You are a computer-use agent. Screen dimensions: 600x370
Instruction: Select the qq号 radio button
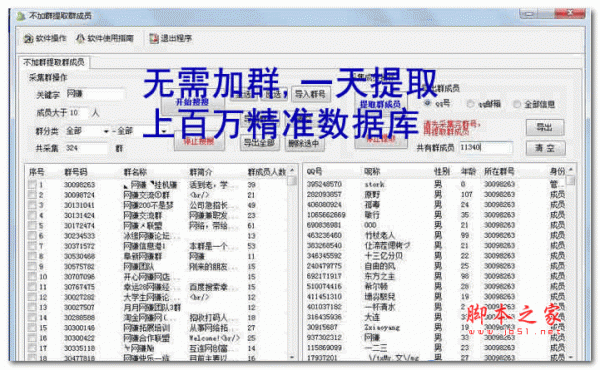pos(427,103)
